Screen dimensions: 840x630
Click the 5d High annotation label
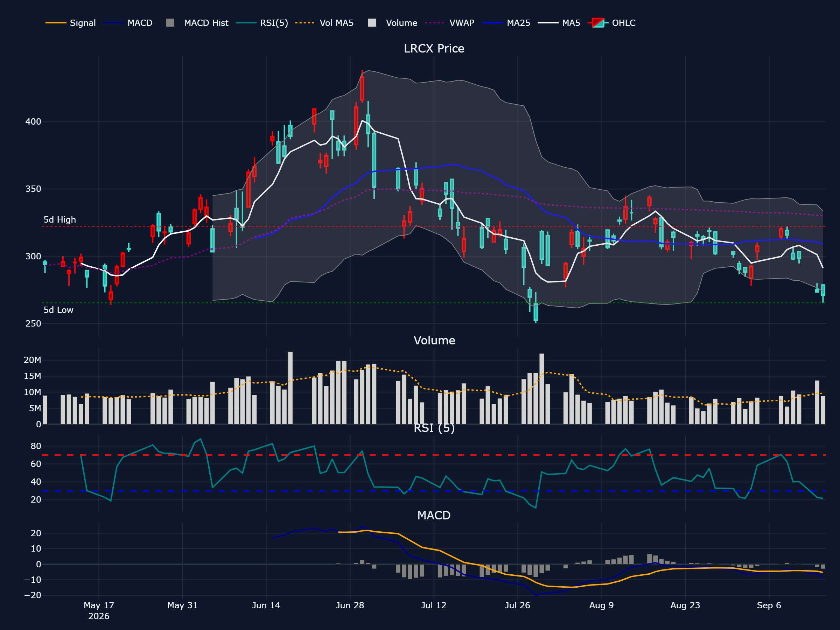59,219
